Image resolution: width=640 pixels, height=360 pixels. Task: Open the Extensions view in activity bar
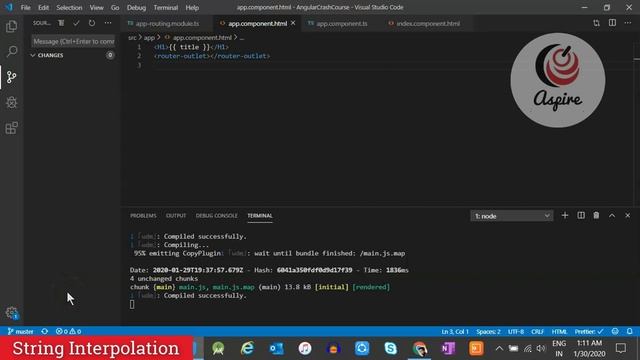(11, 128)
